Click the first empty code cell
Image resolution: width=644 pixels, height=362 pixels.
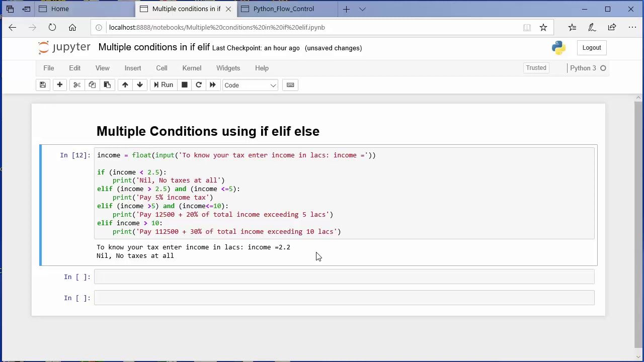pos(344,277)
